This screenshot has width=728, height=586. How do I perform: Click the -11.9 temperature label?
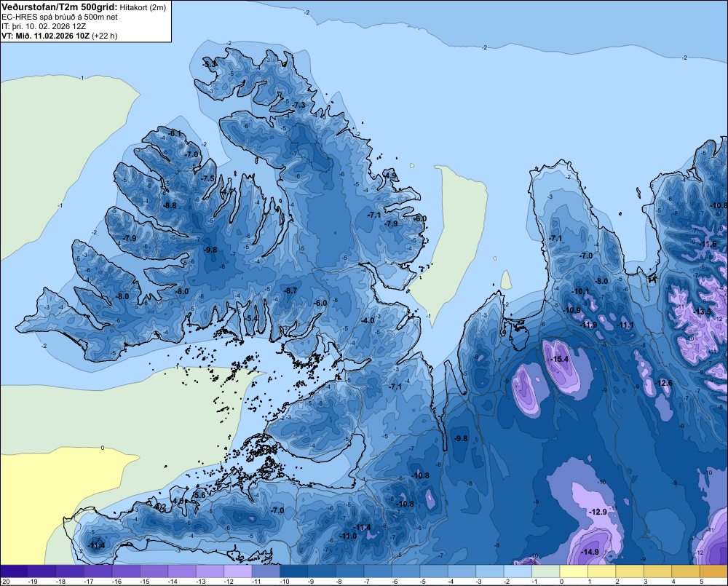tap(588, 325)
